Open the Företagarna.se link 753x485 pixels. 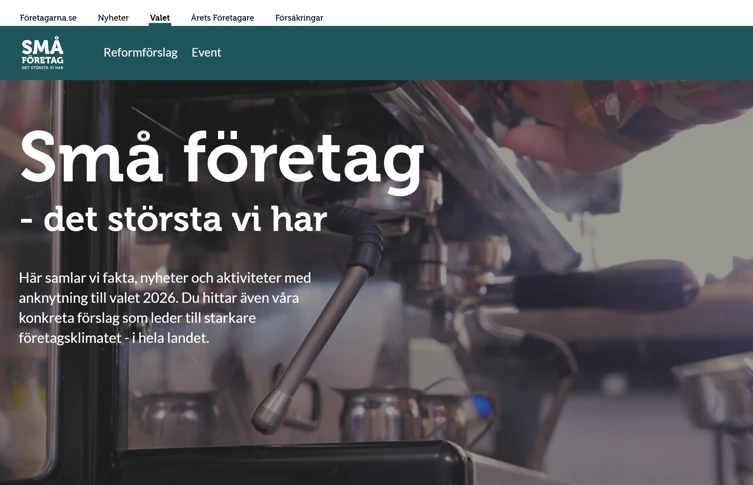48,18
